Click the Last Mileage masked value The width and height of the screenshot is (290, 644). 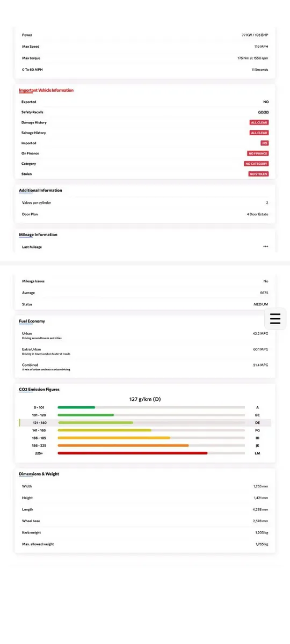pyautogui.click(x=265, y=247)
